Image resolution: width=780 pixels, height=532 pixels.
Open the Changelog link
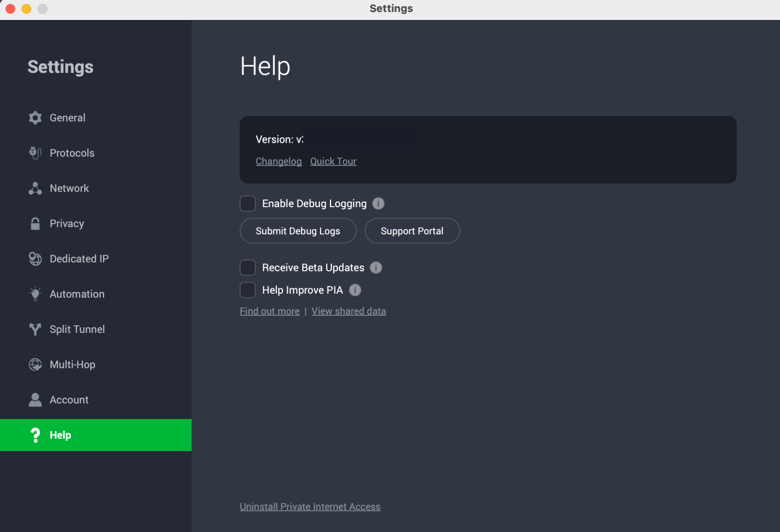click(x=279, y=161)
